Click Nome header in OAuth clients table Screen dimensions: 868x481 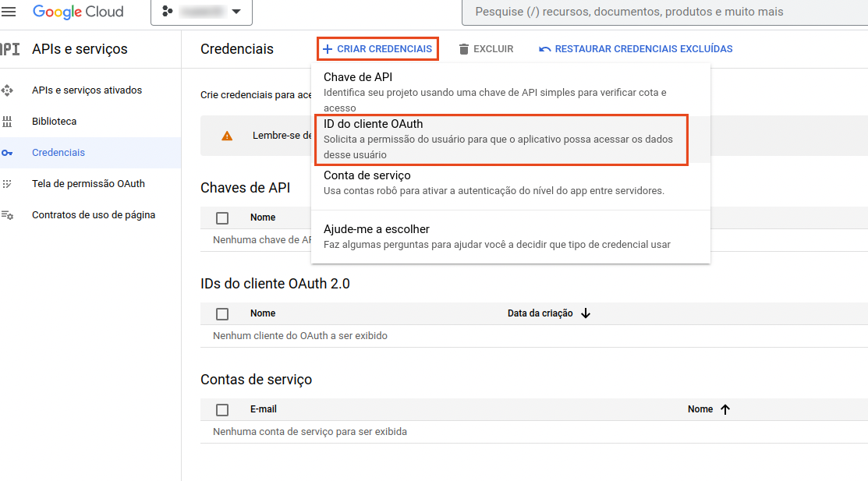262,313
